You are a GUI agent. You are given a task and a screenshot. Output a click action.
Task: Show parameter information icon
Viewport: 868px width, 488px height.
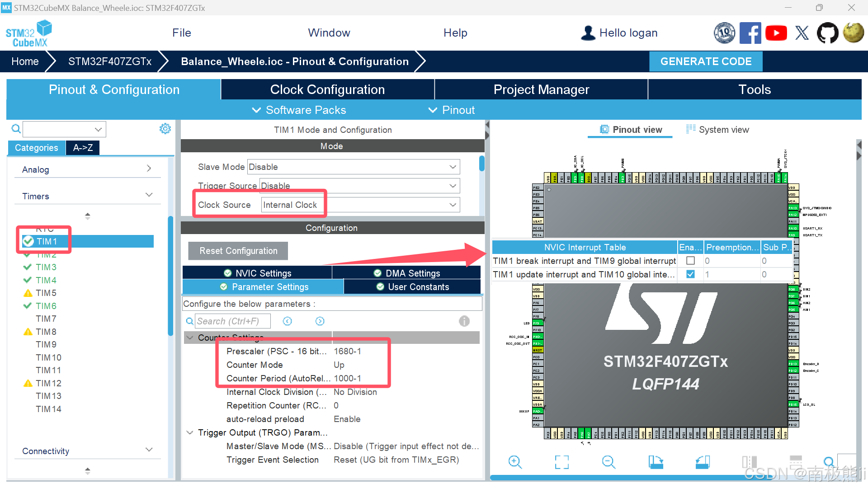click(x=464, y=321)
